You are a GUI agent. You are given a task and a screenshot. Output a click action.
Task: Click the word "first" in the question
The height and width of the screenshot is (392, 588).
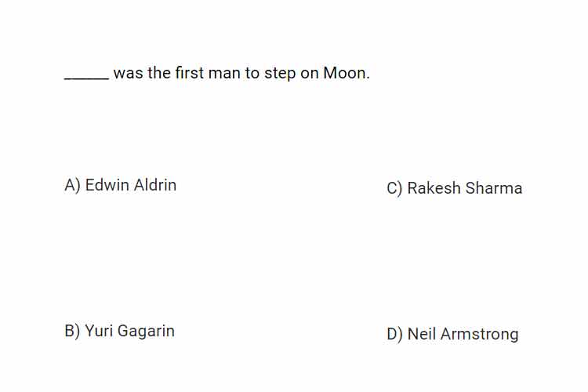point(190,73)
